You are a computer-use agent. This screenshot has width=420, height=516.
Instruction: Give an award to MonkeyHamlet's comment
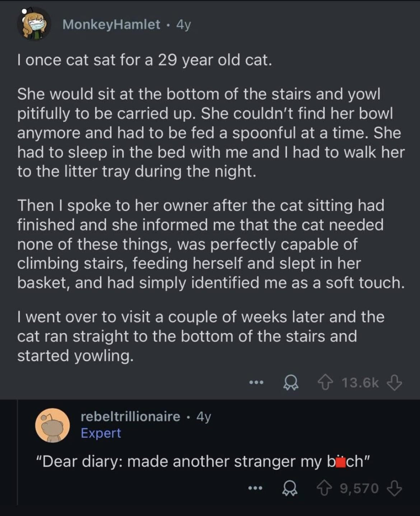click(290, 383)
